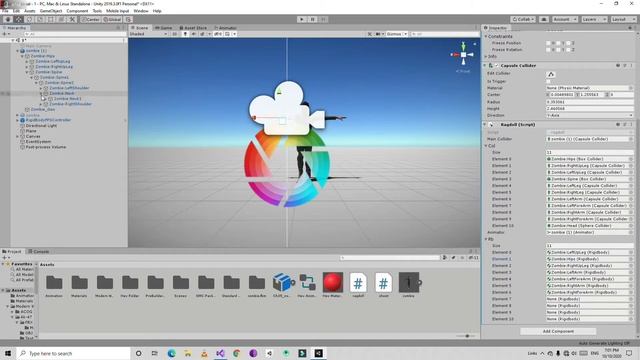Switch to the Animator tab

click(x=225, y=28)
